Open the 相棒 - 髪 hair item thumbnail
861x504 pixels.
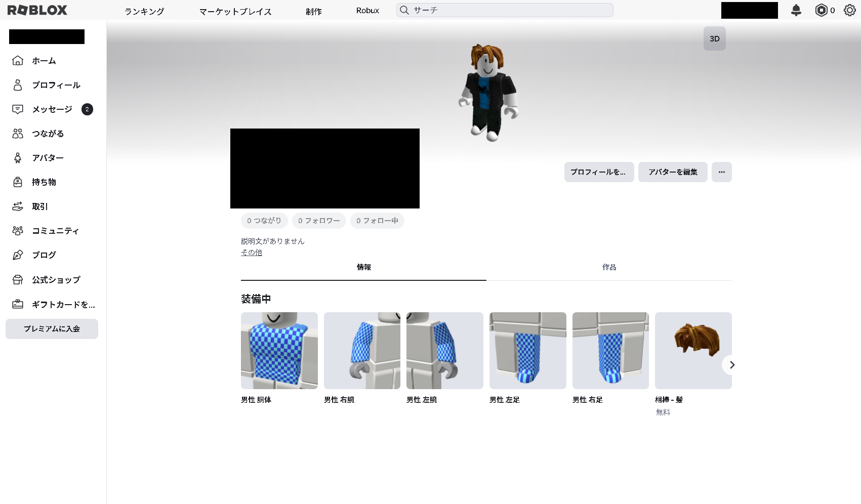(692, 350)
